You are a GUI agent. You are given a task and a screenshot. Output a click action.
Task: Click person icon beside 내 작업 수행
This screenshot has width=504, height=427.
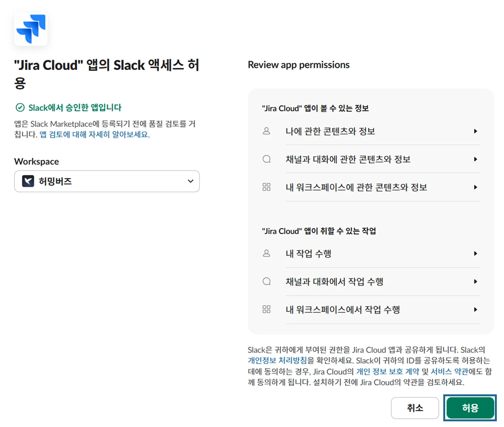point(266,254)
